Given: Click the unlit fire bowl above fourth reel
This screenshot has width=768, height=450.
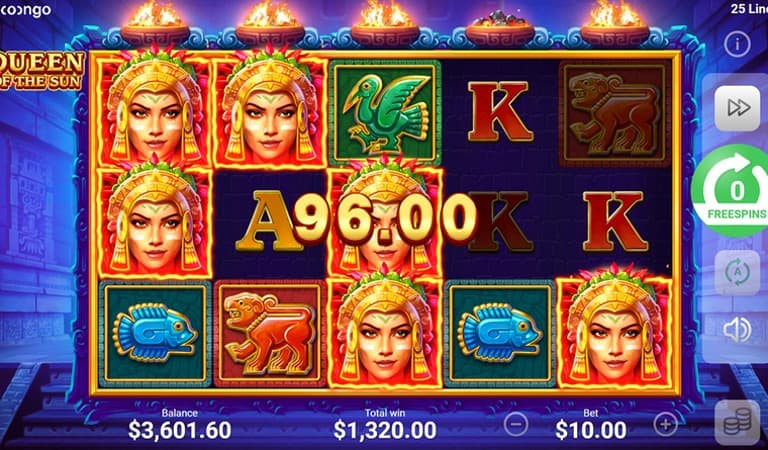Looking at the screenshot, I should 500,28.
